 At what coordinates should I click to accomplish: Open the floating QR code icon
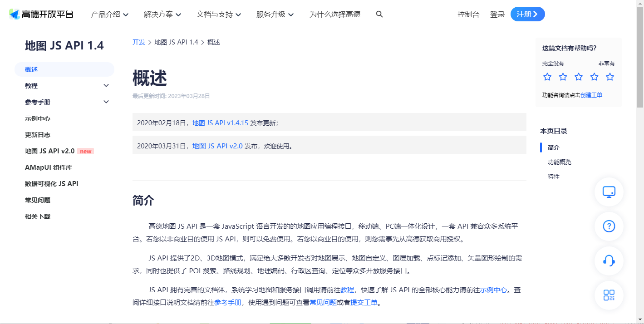pos(609,295)
